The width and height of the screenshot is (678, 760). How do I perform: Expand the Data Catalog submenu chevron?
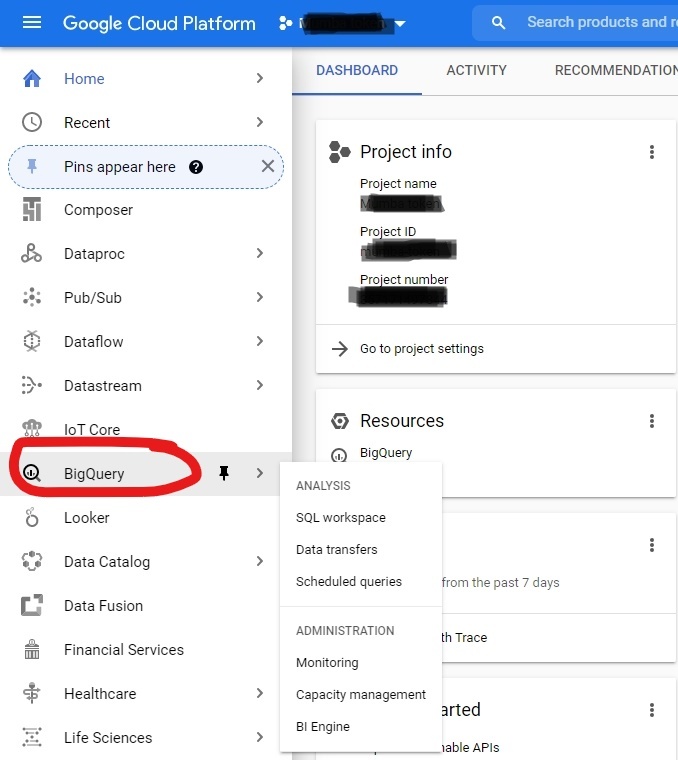click(260, 561)
